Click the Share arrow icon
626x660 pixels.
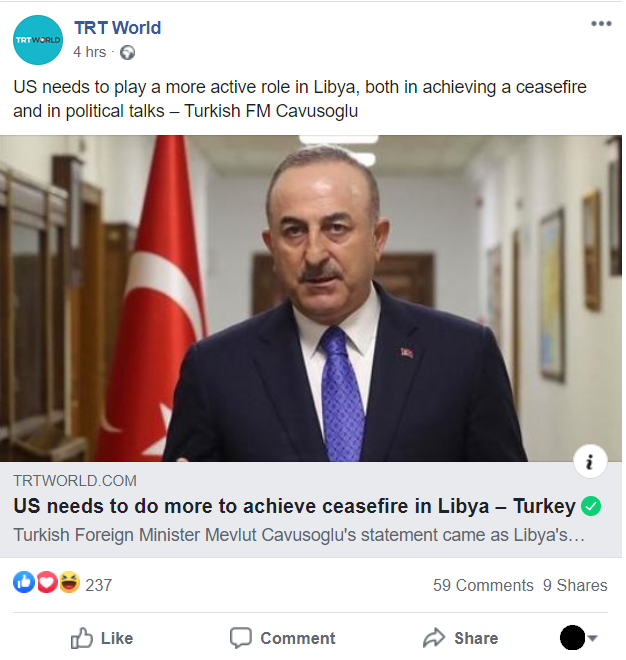[x=434, y=638]
